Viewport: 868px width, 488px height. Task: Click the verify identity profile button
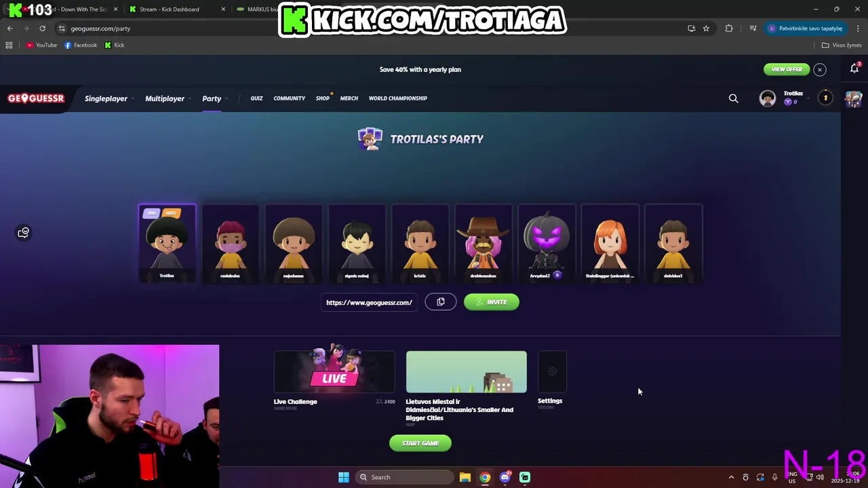point(806,28)
